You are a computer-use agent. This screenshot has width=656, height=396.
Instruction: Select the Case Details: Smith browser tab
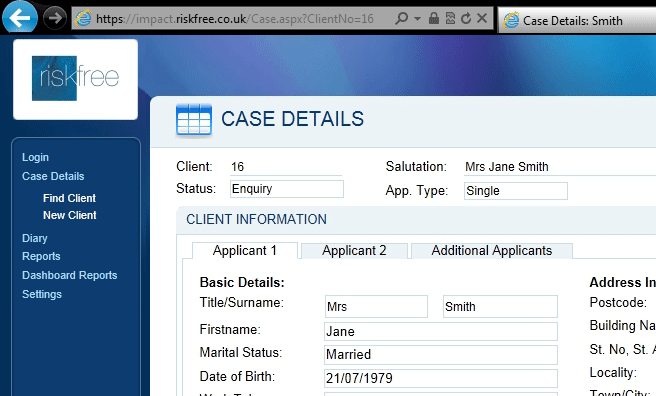click(x=577, y=20)
